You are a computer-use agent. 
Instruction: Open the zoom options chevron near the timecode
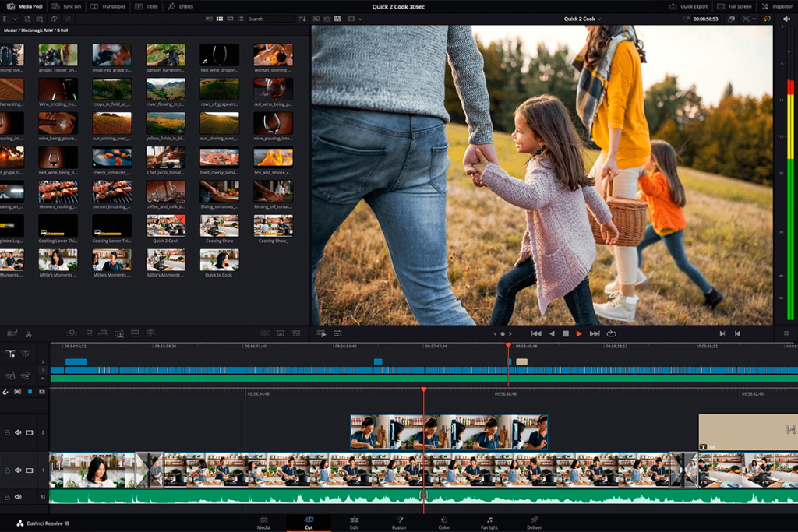pos(754,19)
